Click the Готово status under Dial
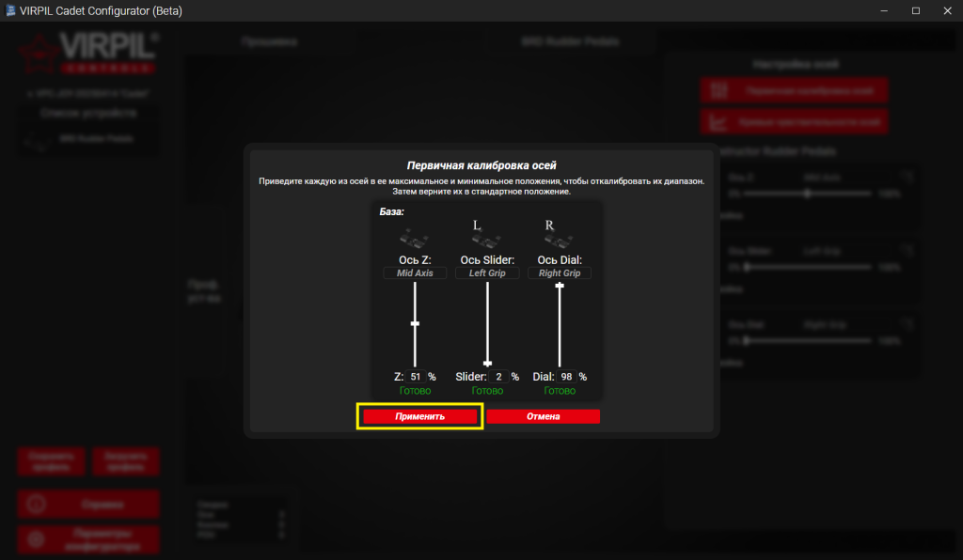 coord(560,391)
